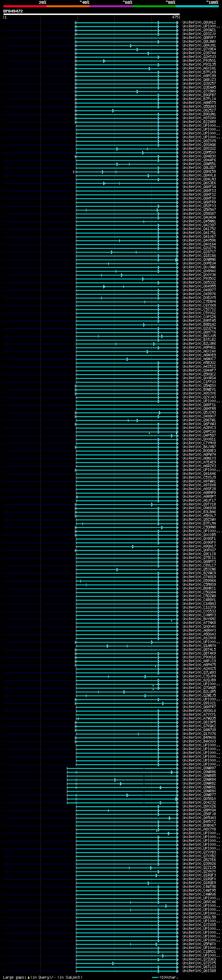Select the UniRef100_B7FLK9 label
The width and height of the screenshot is (222, 980).
pyautogui.click(x=199, y=72)
